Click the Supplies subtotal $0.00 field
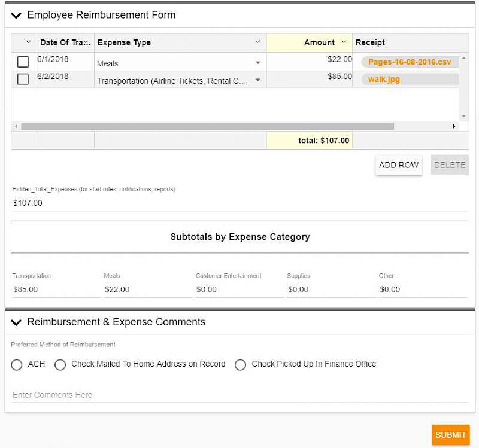Viewport: 479px width, 448px height. pyautogui.click(x=331, y=289)
